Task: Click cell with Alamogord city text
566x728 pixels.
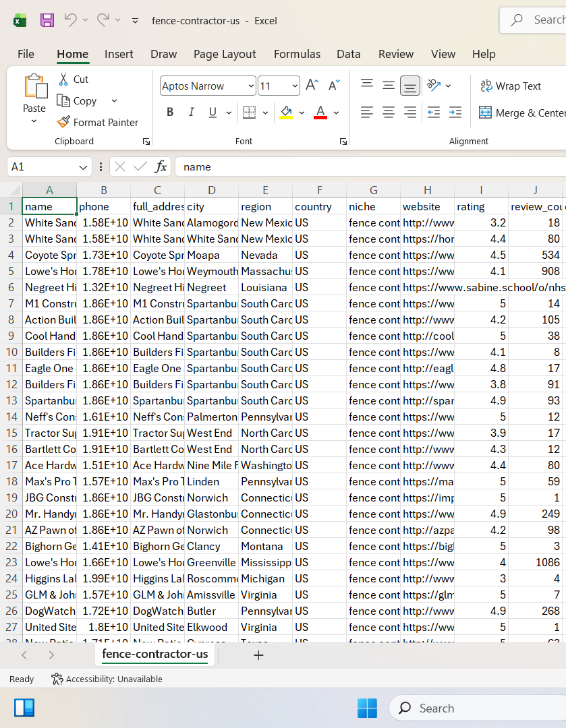Action: 211,223
